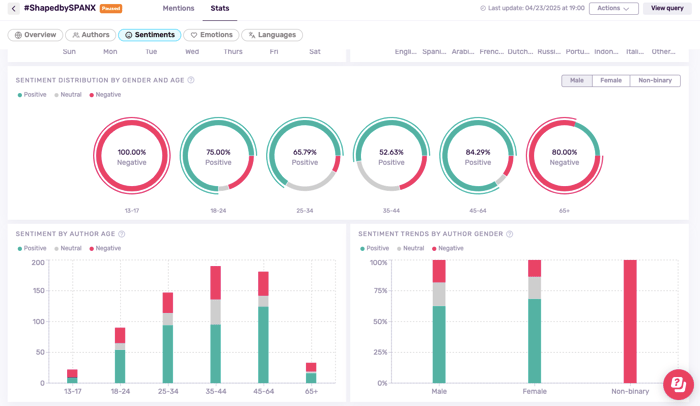Open the Emotions stats tab
Viewport: 700px width, 406px height.
pos(211,35)
